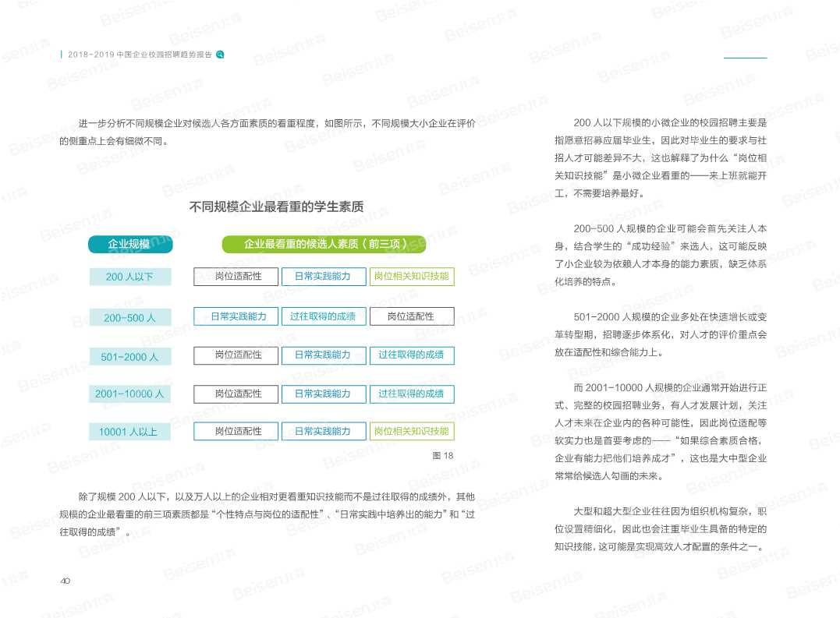Image resolution: width=840 pixels, height=618 pixels.
Task: Click "岗位相关知识技能" in the first row
Action: coord(412,276)
